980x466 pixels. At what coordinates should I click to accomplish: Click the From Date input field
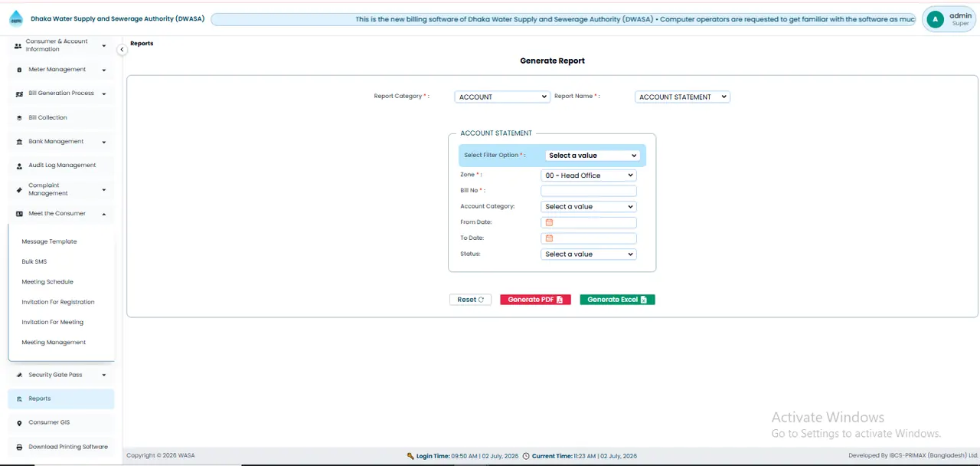[x=588, y=222]
